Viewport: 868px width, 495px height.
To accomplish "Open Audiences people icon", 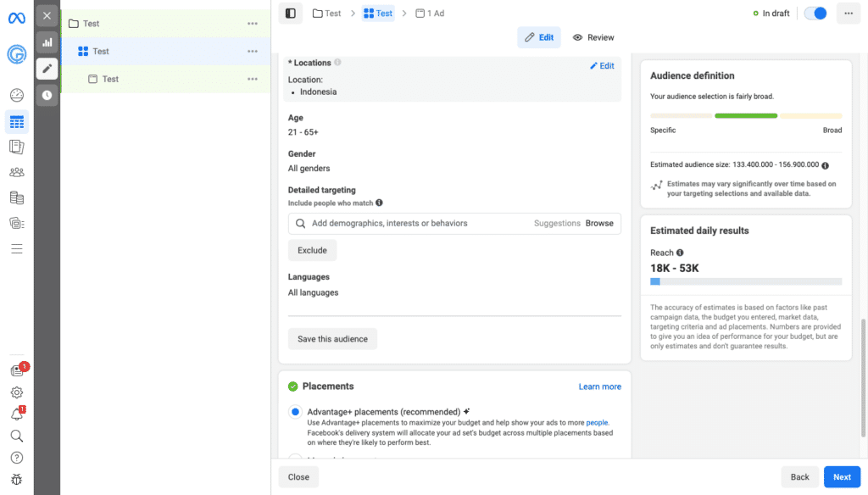I will point(17,172).
